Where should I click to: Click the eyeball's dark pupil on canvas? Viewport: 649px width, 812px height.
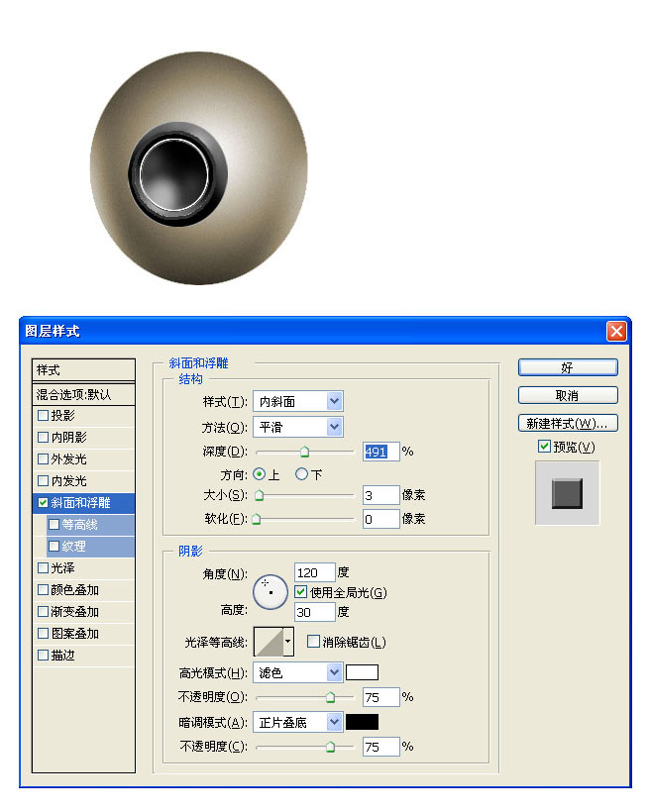(x=173, y=175)
